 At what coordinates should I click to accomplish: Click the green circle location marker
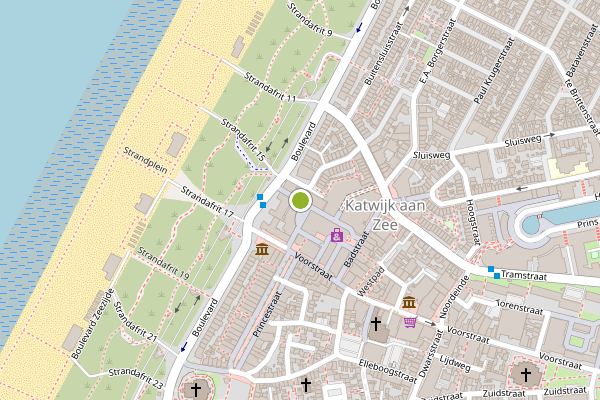[300, 201]
